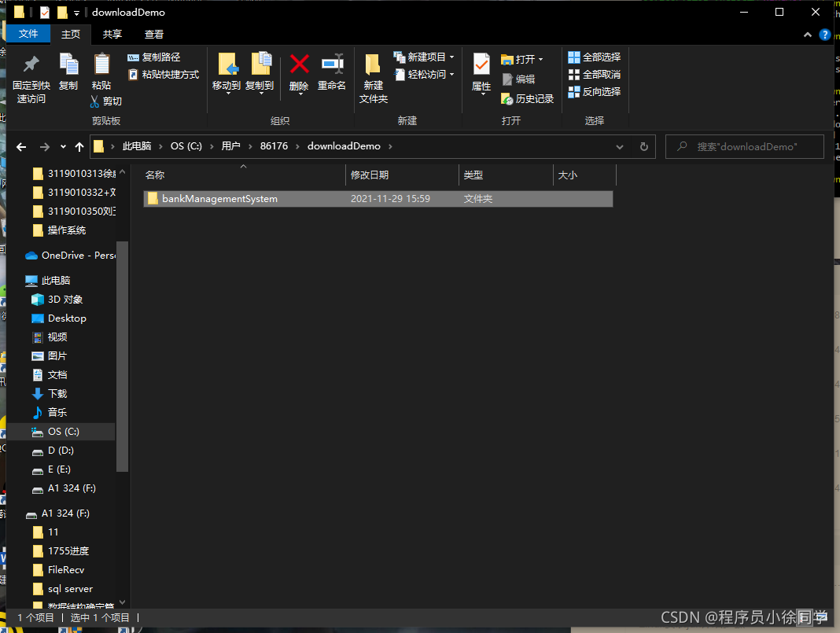Select OS (C:) drive in sidebar

click(61, 432)
